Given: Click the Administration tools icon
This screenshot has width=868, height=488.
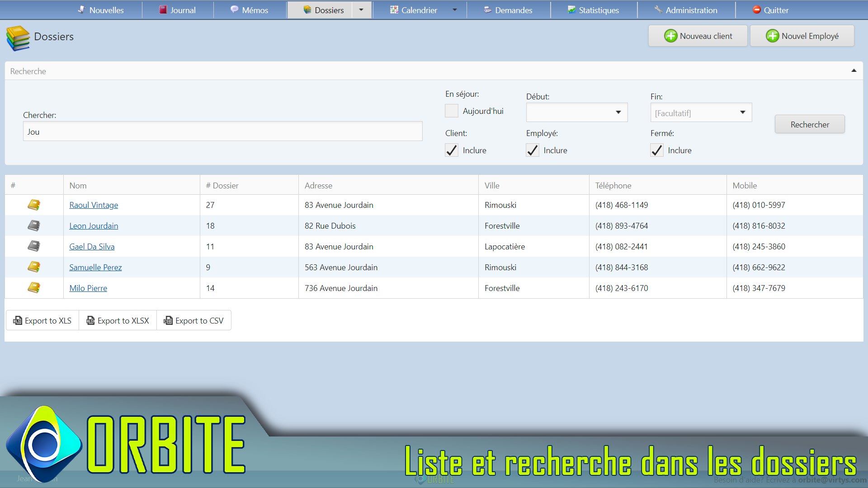Looking at the screenshot, I should click(658, 9).
